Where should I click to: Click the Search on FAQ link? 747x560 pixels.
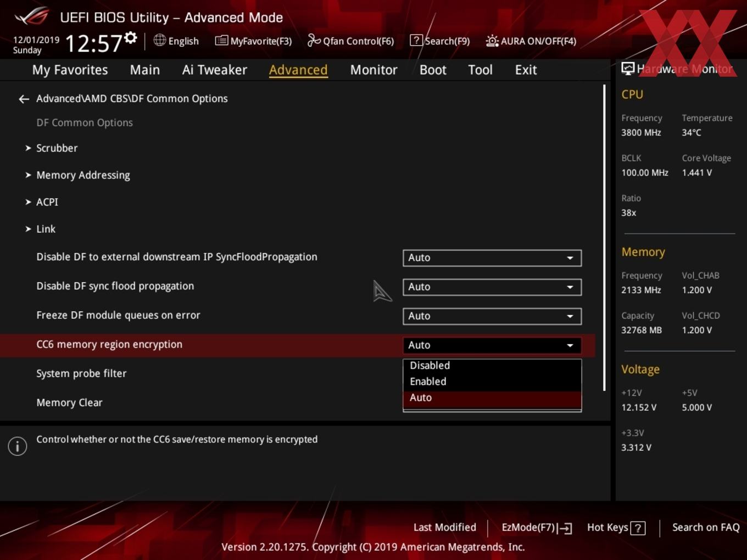point(706,528)
